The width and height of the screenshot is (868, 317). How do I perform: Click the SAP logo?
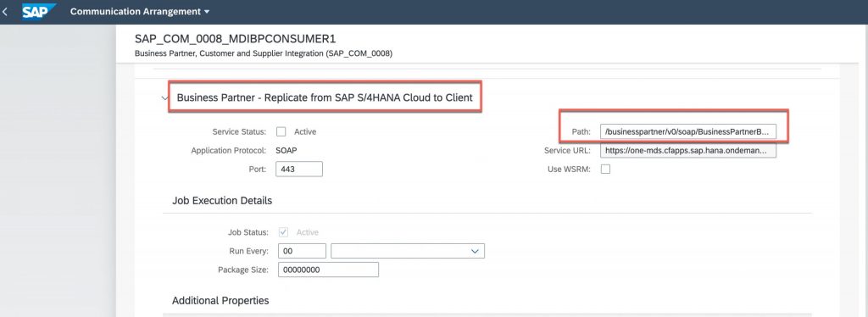point(39,11)
